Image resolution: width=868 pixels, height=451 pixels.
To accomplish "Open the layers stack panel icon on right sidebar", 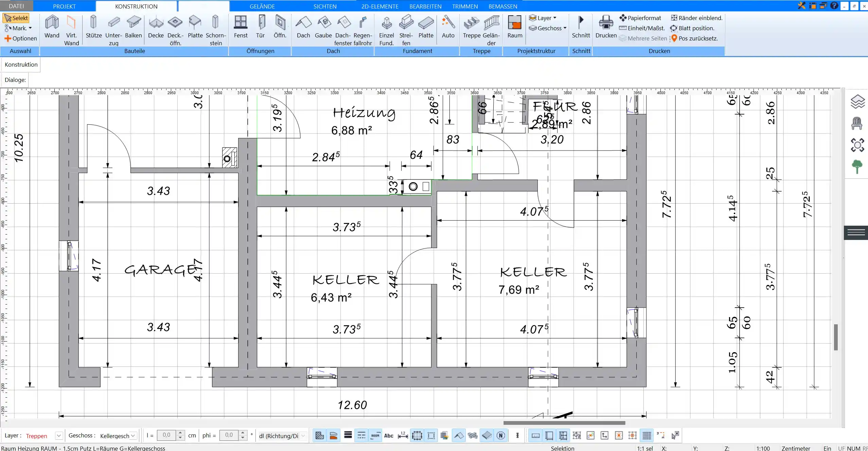I will click(x=857, y=102).
